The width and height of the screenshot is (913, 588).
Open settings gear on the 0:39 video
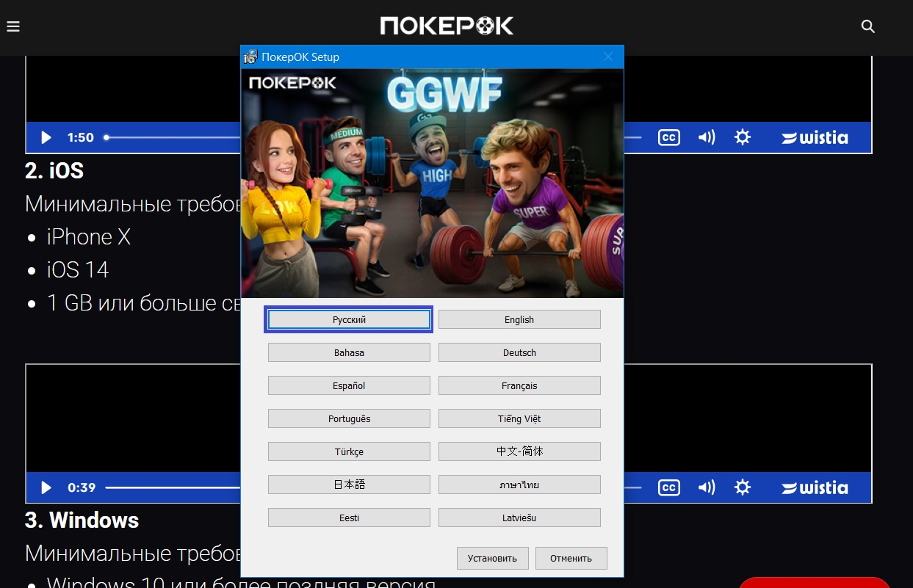point(743,487)
